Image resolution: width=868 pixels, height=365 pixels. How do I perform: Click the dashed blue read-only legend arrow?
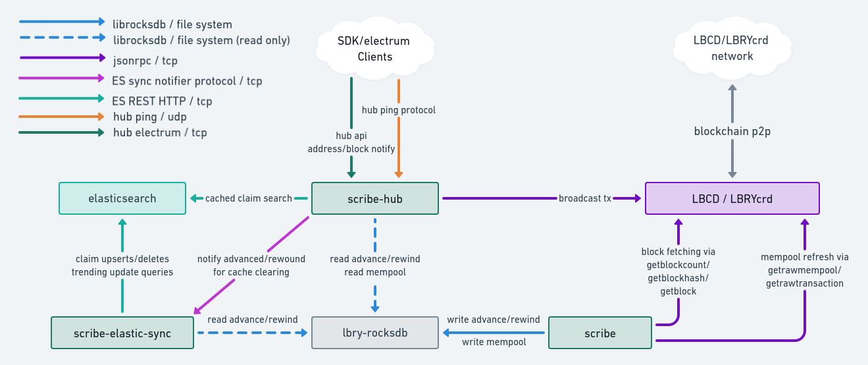tap(62, 38)
